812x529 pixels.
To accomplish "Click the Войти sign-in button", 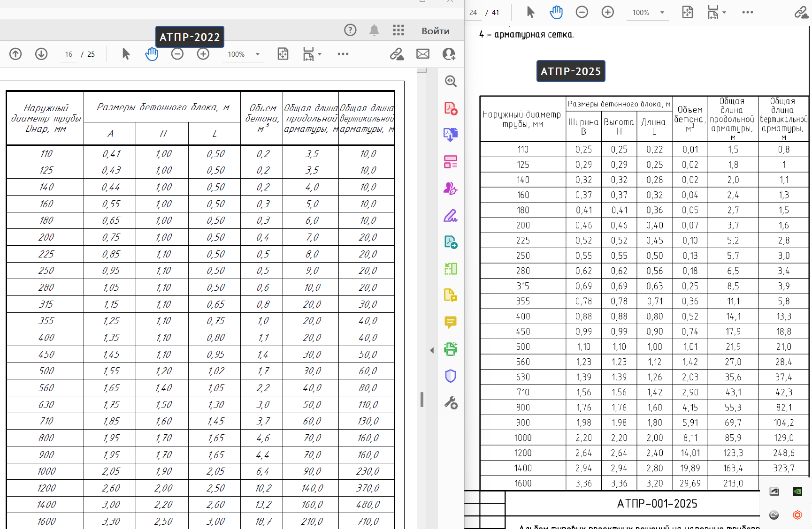I will click(x=436, y=31).
